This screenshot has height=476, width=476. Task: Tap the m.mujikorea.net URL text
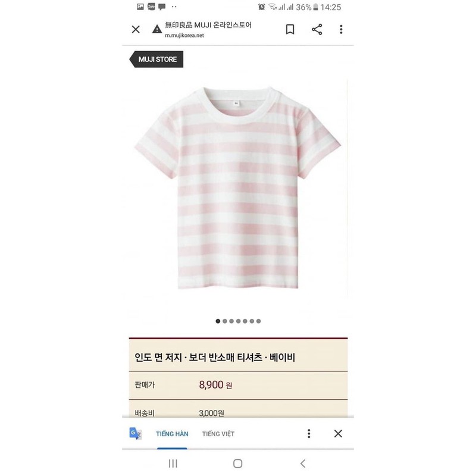tap(184, 36)
